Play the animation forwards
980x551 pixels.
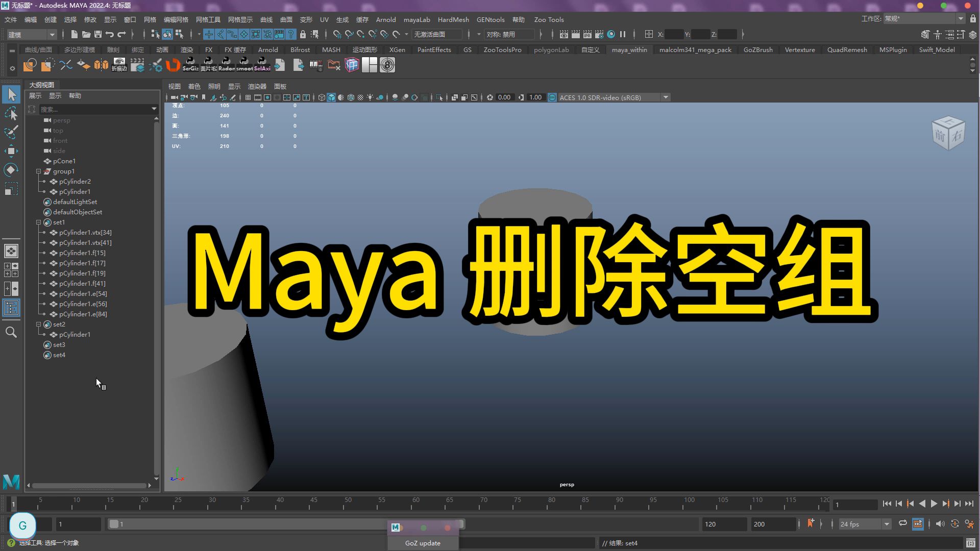pyautogui.click(x=934, y=504)
